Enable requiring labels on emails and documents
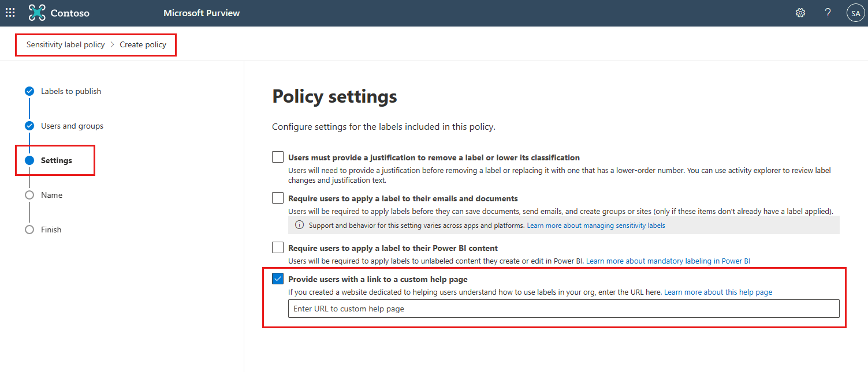This screenshot has width=868, height=372. [278, 197]
